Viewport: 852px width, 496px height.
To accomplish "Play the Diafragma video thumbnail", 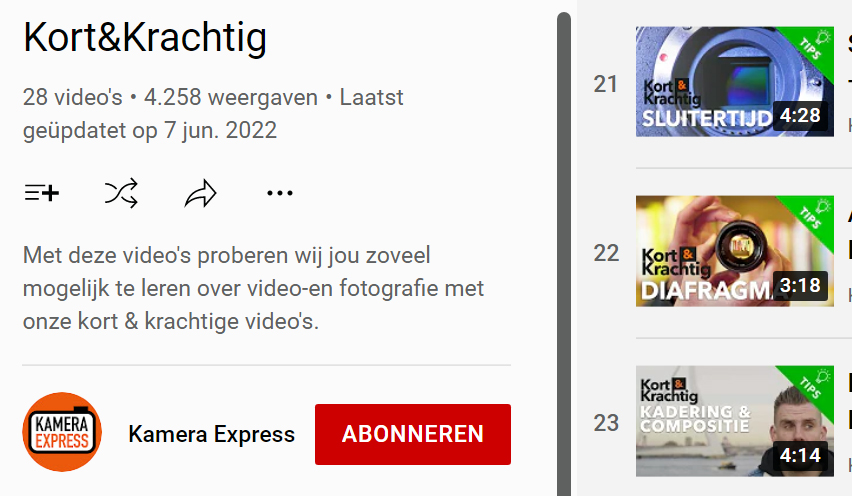I will pyautogui.click(x=735, y=251).
